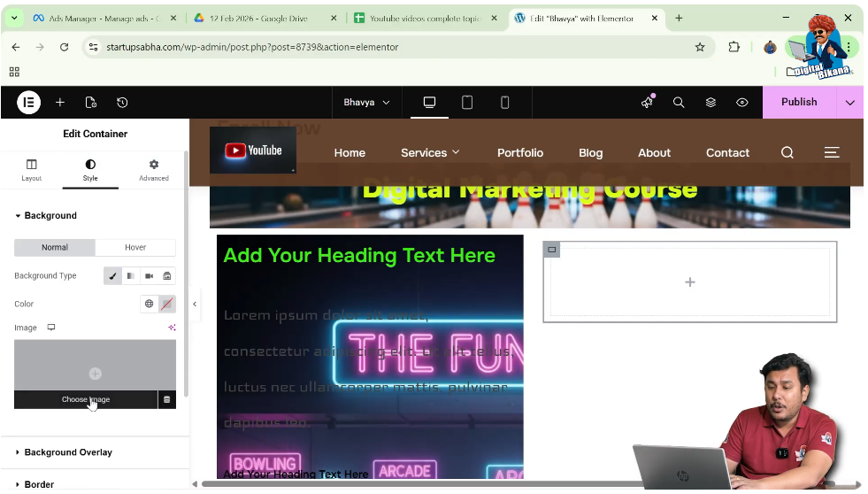This screenshot has width=868, height=494.
Task: Open the Bhavya page dropdown
Action: [366, 103]
